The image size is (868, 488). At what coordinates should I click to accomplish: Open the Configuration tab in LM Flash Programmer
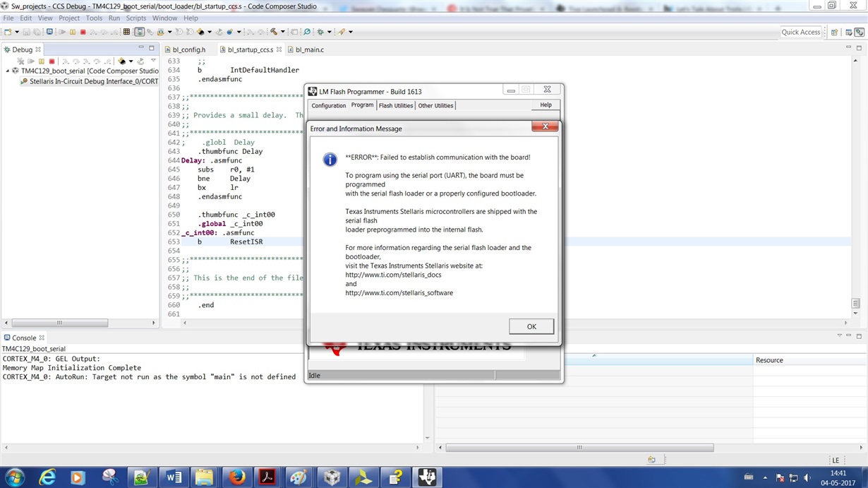pyautogui.click(x=329, y=105)
